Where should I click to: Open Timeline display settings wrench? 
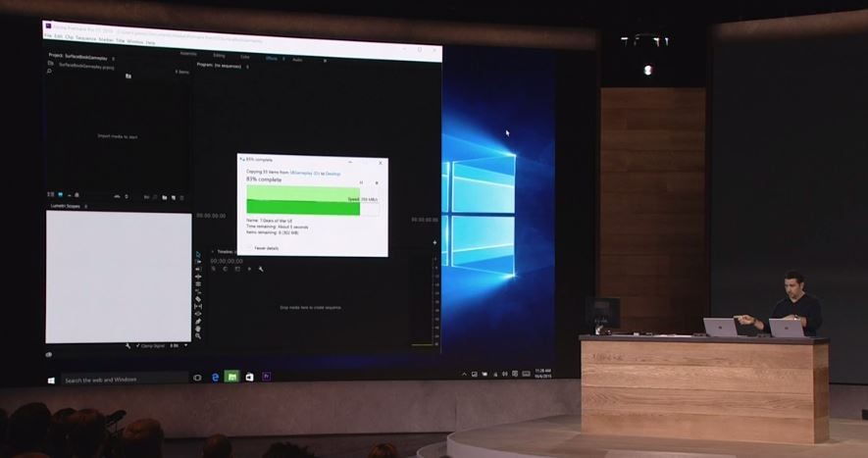pos(261,269)
